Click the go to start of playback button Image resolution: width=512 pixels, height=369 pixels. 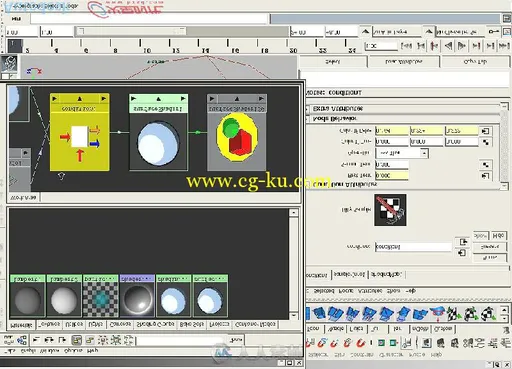(406, 45)
